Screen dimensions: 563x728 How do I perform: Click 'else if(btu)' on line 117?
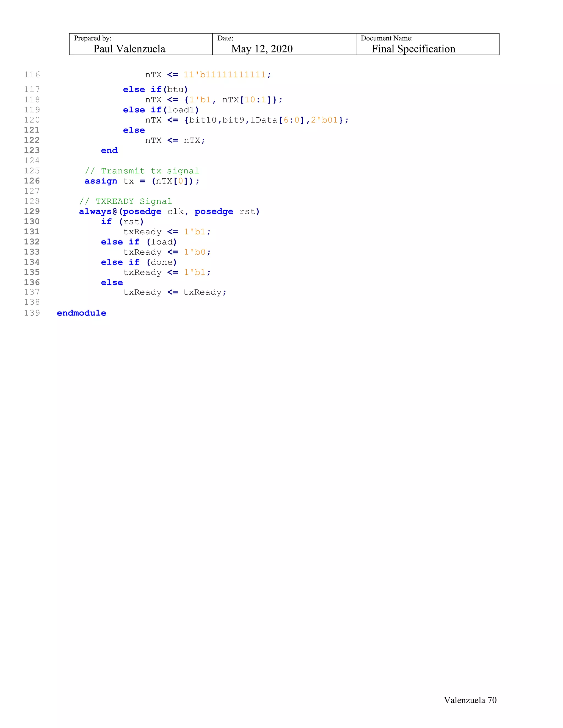[x=155, y=90]
